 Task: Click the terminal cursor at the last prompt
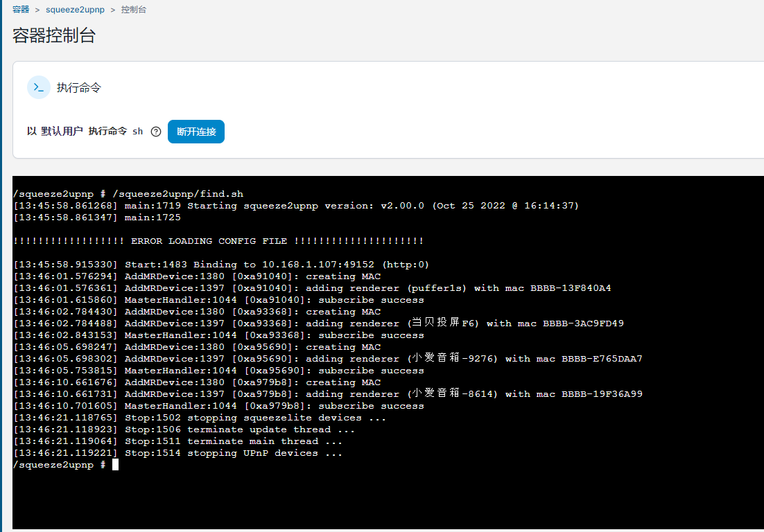116,464
